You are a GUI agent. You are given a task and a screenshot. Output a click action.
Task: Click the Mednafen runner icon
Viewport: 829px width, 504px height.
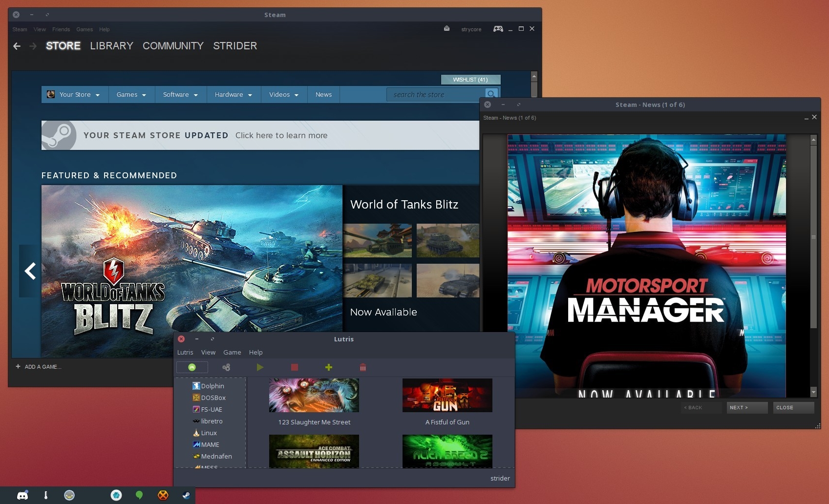(x=196, y=456)
